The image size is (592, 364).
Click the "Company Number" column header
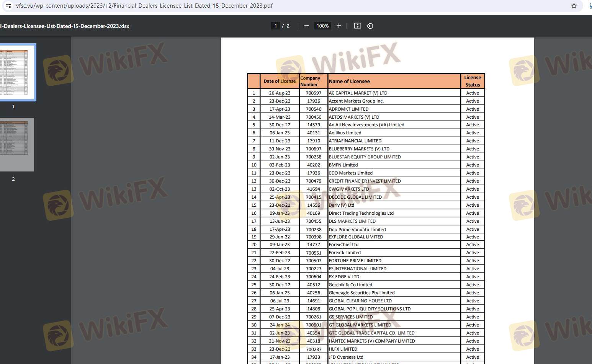310,81
